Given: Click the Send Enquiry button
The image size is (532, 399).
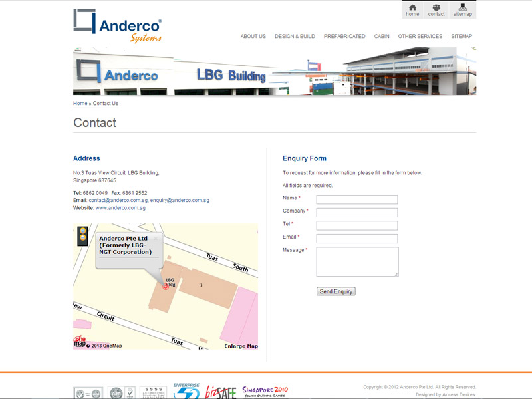Looking at the screenshot, I should [x=336, y=291].
